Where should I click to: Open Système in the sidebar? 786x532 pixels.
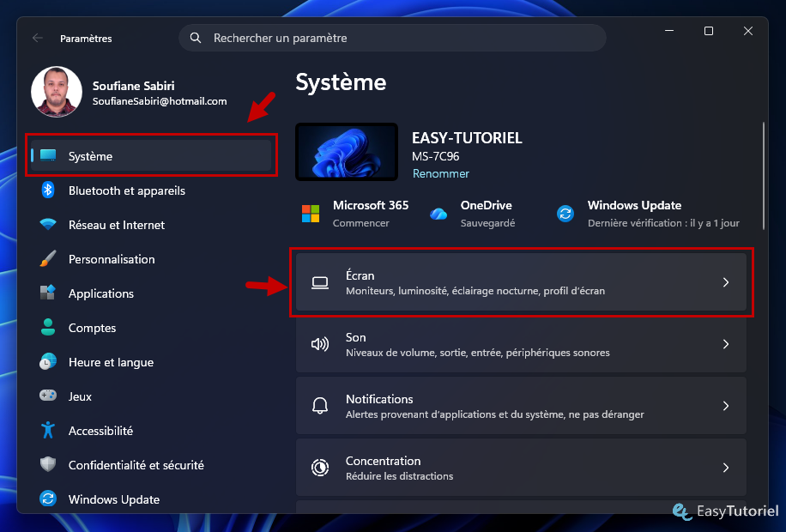tap(151, 155)
